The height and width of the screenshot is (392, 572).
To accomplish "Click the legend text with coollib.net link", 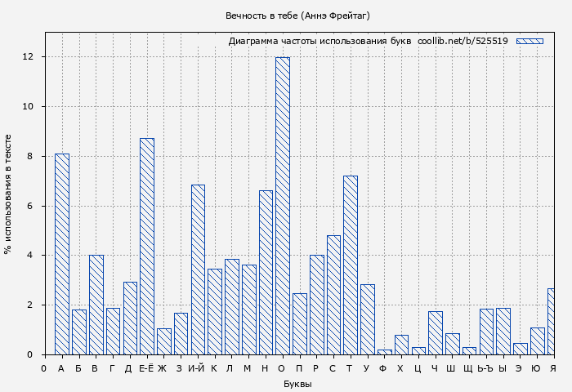I will pos(368,41).
